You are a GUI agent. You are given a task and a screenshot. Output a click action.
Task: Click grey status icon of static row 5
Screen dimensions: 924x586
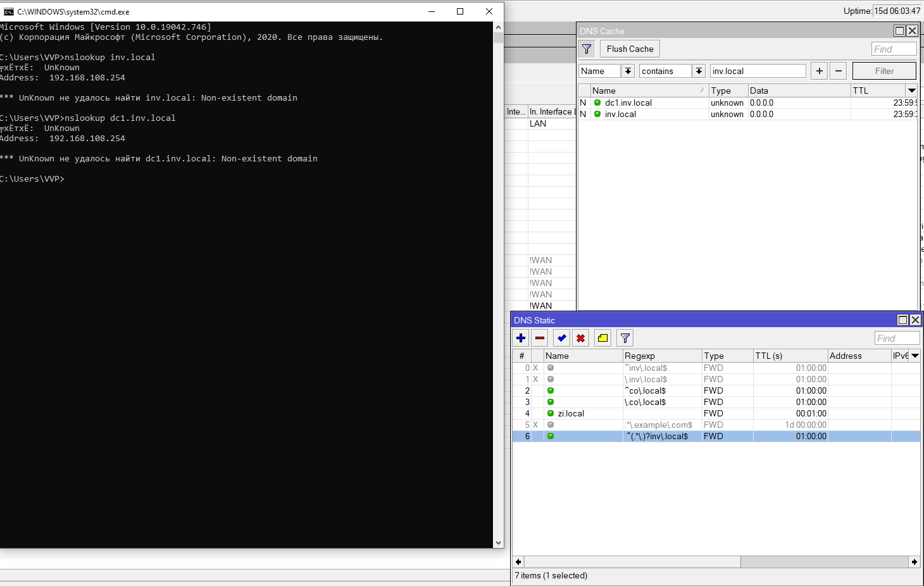click(551, 425)
